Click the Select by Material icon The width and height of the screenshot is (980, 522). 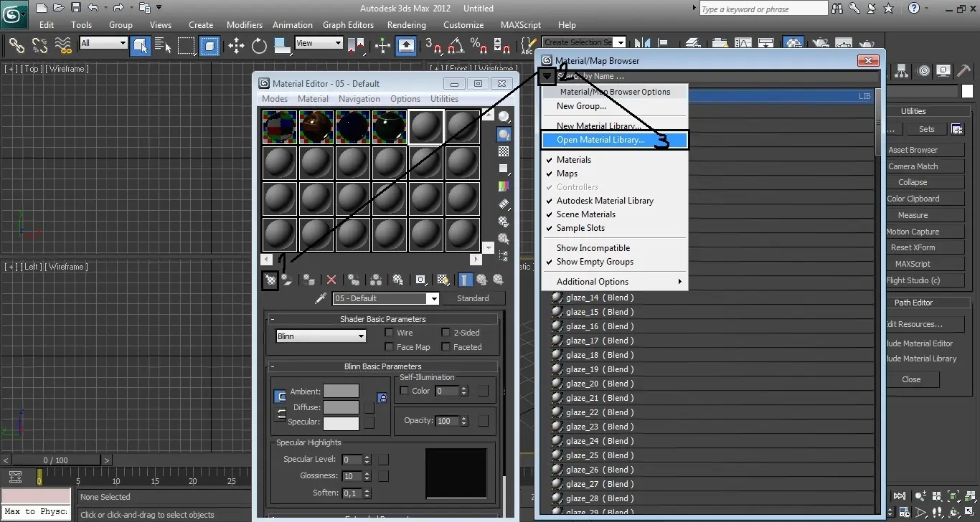pyautogui.click(x=504, y=239)
